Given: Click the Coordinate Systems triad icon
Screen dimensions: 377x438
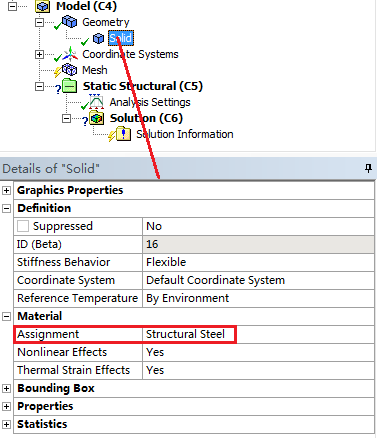Looking at the screenshot, I should (70, 54).
